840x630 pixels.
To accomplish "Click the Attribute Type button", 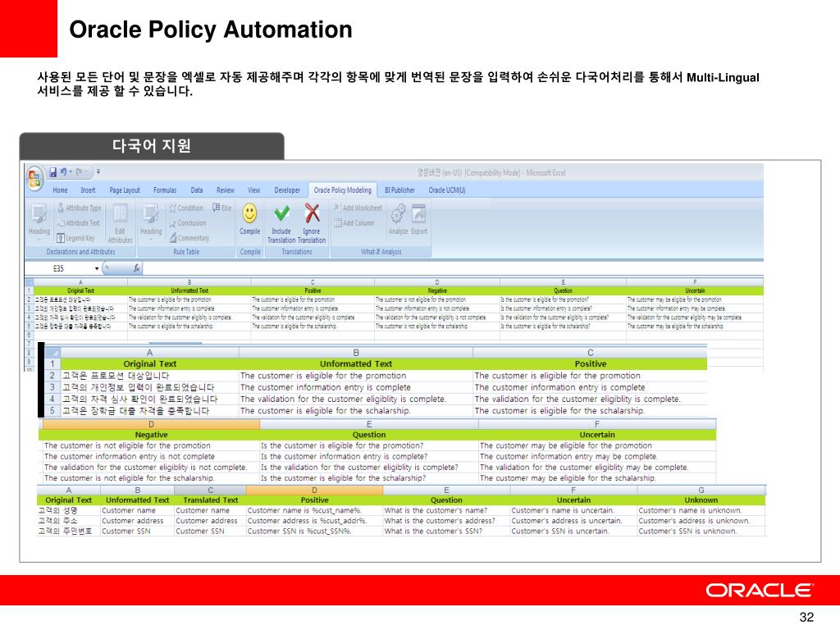I will pyautogui.click(x=79, y=208).
